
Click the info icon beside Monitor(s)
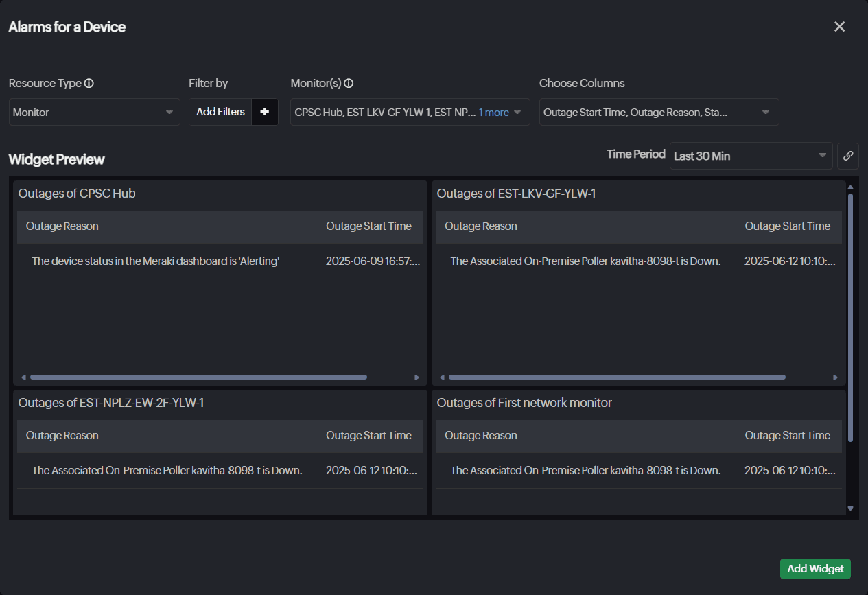coord(349,84)
